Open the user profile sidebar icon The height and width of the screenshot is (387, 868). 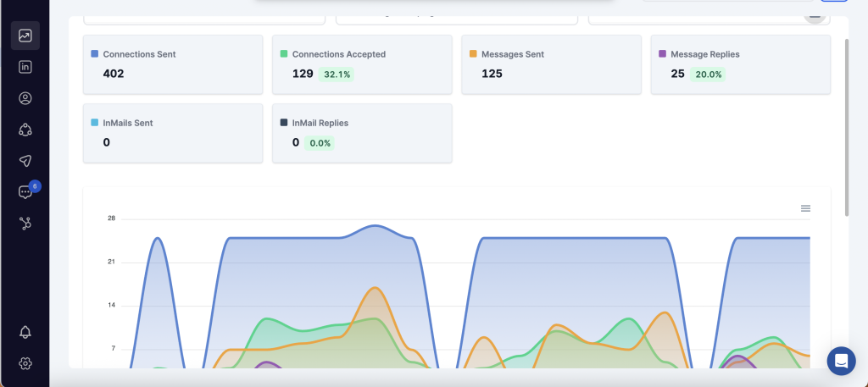pos(25,98)
